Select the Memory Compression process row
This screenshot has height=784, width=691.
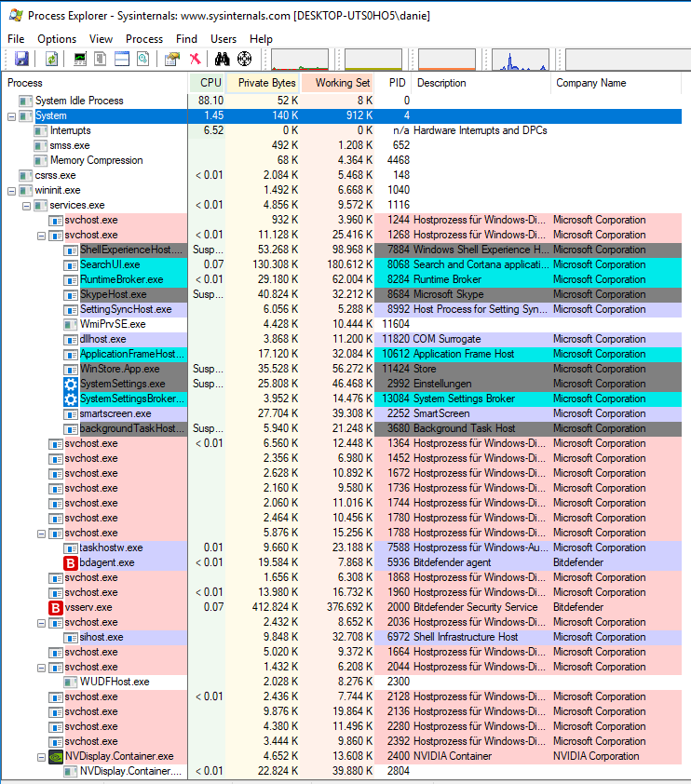(342, 160)
